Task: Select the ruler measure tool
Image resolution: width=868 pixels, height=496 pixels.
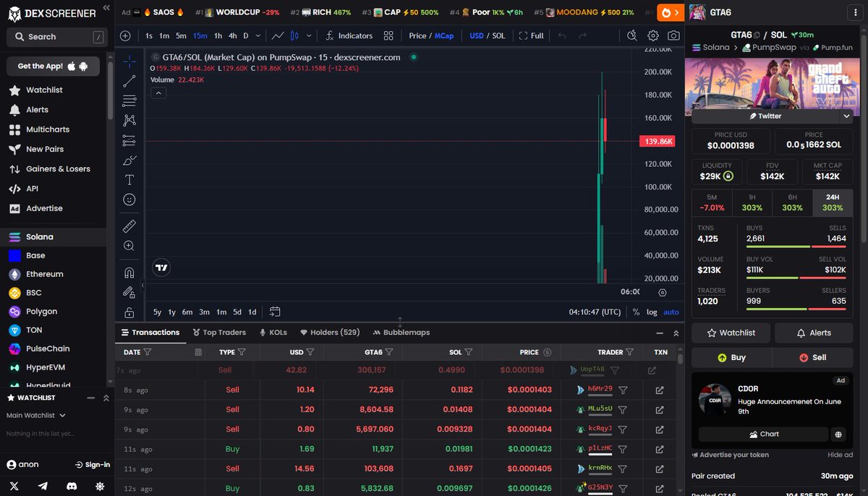Action: (x=129, y=226)
